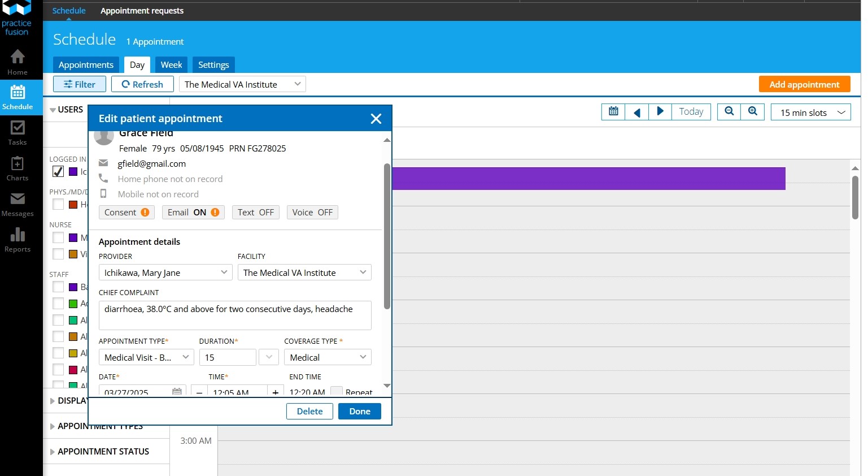Open the Settings tab
Image resolution: width=868 pixels, height=476 pixels.
tap(213, 64)
